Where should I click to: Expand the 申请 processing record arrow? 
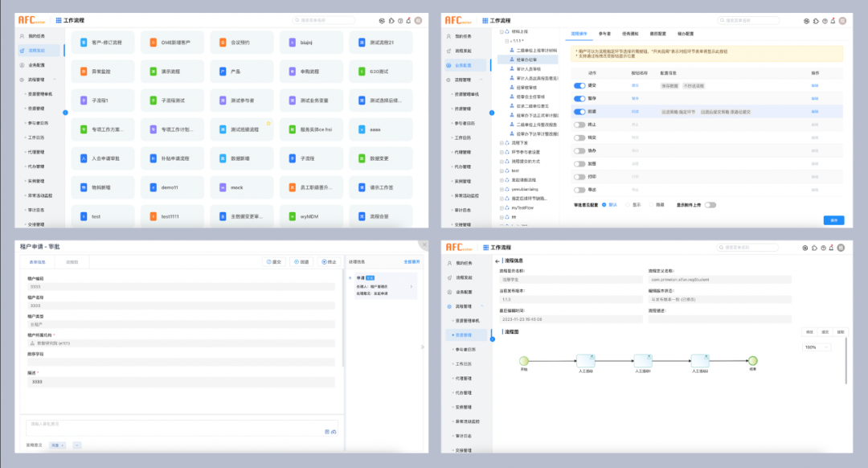(411, 287)
